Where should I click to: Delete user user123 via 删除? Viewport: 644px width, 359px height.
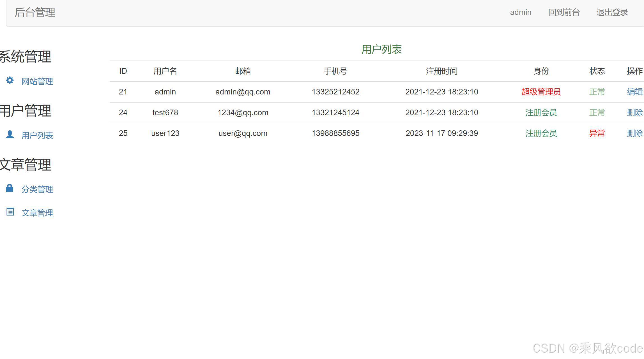click(634, 133)
